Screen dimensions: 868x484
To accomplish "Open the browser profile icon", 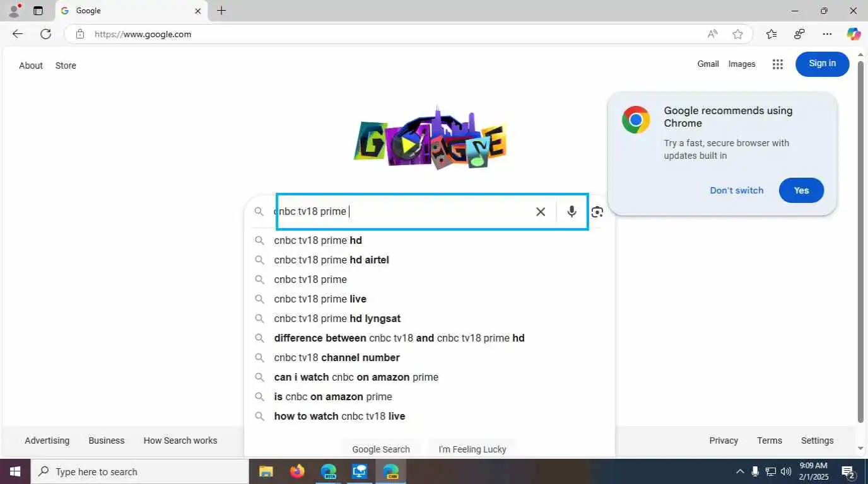I will 14,11.
